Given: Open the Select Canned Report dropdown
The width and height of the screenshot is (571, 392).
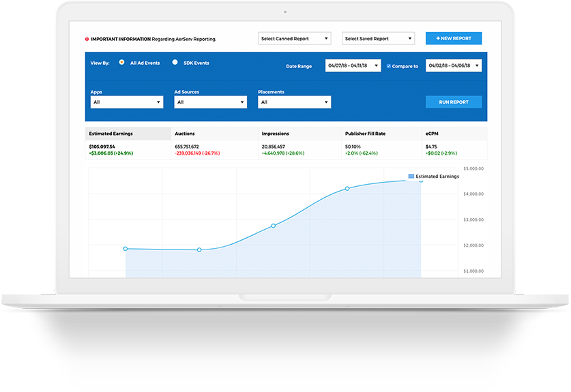Looking at the screenshot, I should pyautogui.click(x=295, y=39).
